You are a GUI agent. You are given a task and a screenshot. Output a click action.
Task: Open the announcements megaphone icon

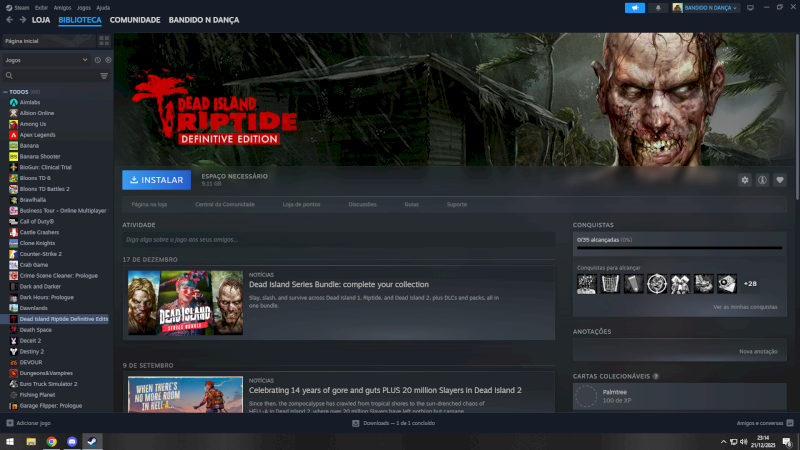pos(634,7)
